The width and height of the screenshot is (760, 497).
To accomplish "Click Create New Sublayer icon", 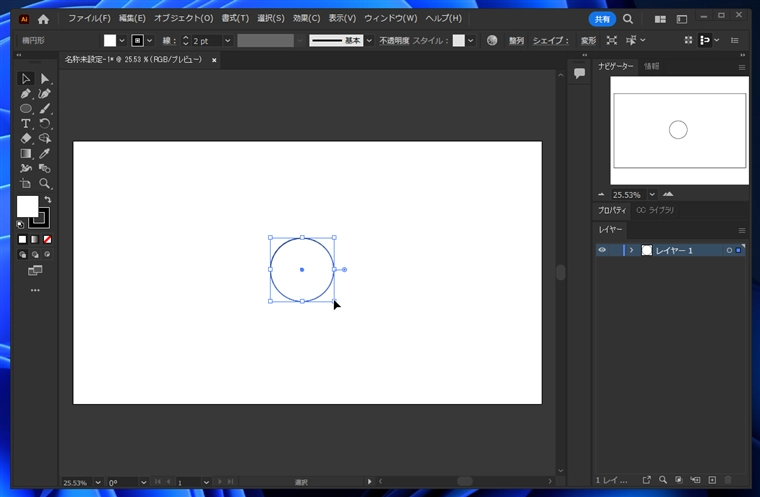I will pyautogui.click(x=696, y=480).
